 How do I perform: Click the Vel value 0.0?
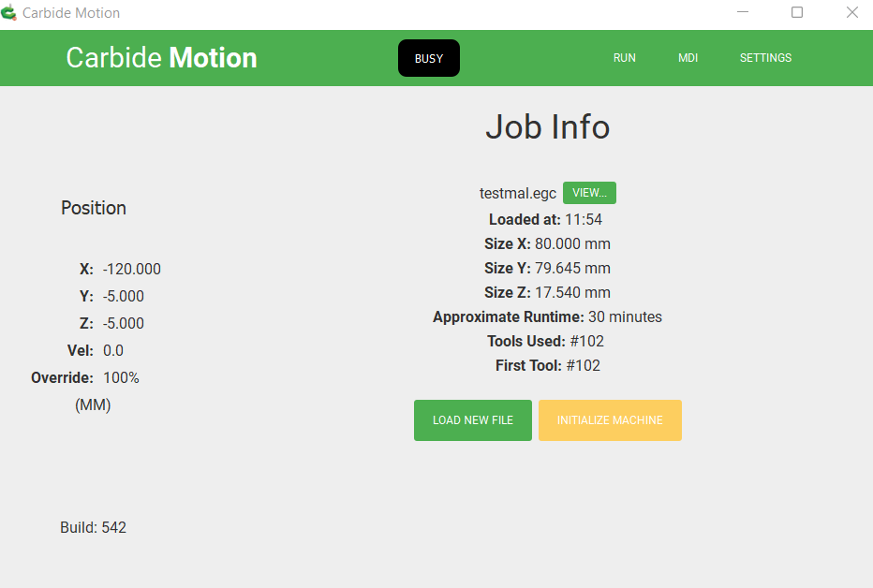pyautogui.click(x=113, y=350)
